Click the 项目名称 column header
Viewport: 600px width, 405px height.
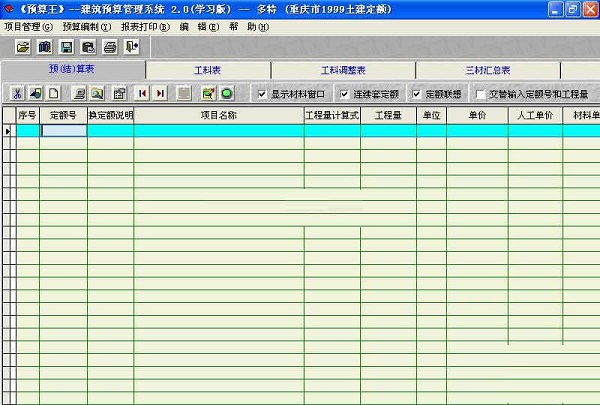pyautogui.click(x=219, y=115)
